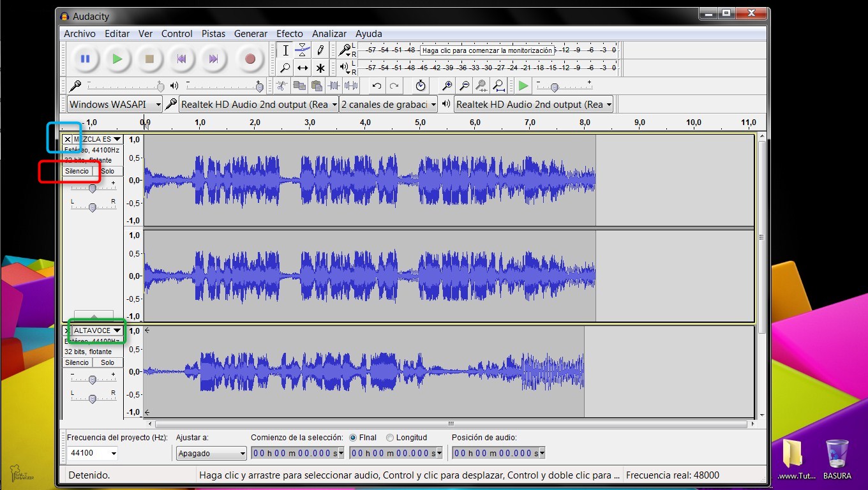Open the ALTAVOCE track menu
The height and width of the screenshot is (490, 868).
point(98,330)
